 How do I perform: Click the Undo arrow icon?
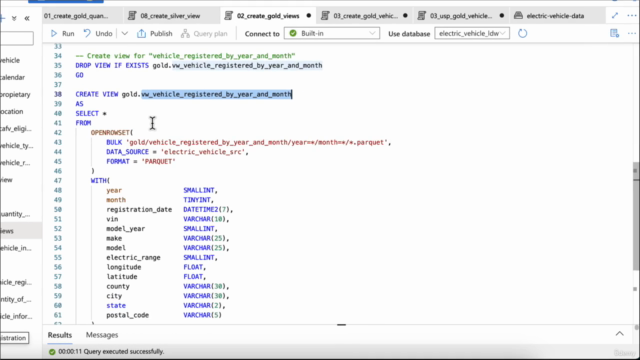coord(87,33)
